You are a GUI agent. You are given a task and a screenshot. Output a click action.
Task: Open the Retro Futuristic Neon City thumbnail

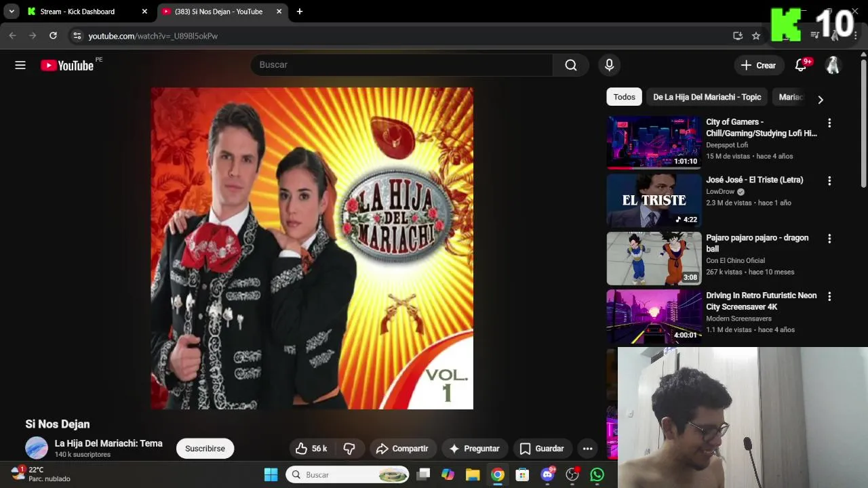(654, 316)
